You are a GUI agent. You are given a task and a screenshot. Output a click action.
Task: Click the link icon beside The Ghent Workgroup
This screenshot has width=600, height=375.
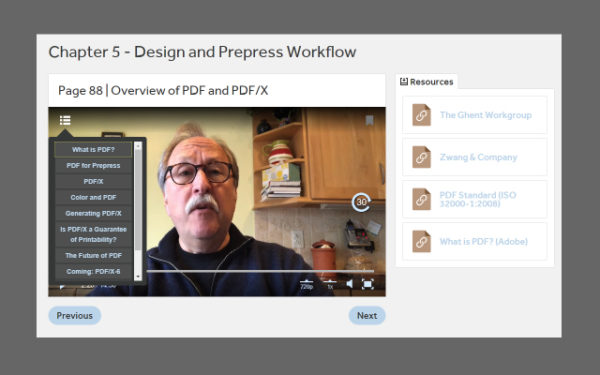[x=421, y=115]
